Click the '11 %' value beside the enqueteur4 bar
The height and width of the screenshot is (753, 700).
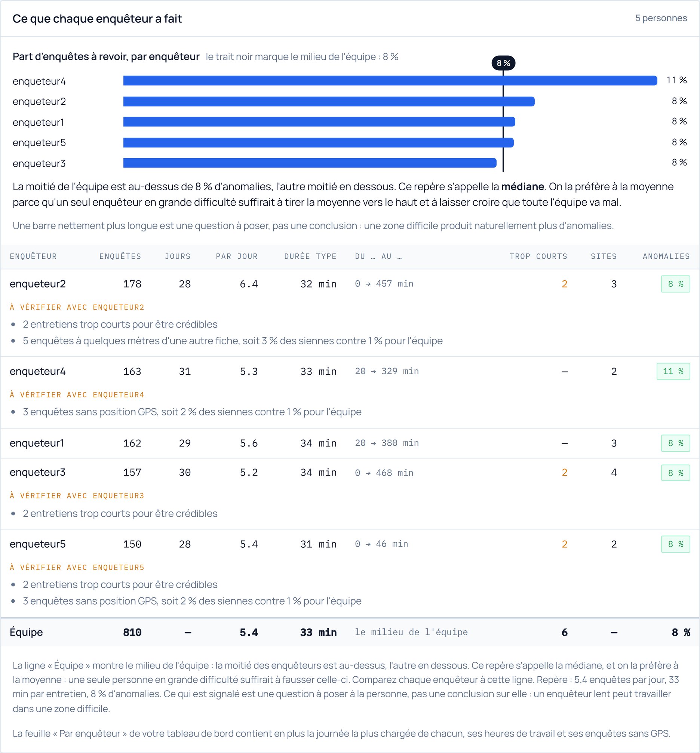(x=676, y=80)
